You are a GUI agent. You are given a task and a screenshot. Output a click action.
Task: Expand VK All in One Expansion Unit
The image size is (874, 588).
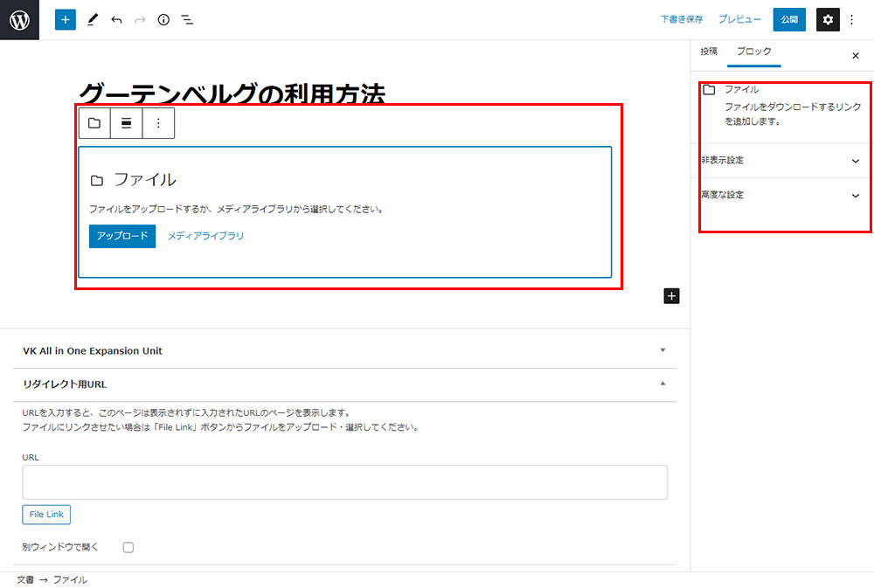(x=662, y=350)
